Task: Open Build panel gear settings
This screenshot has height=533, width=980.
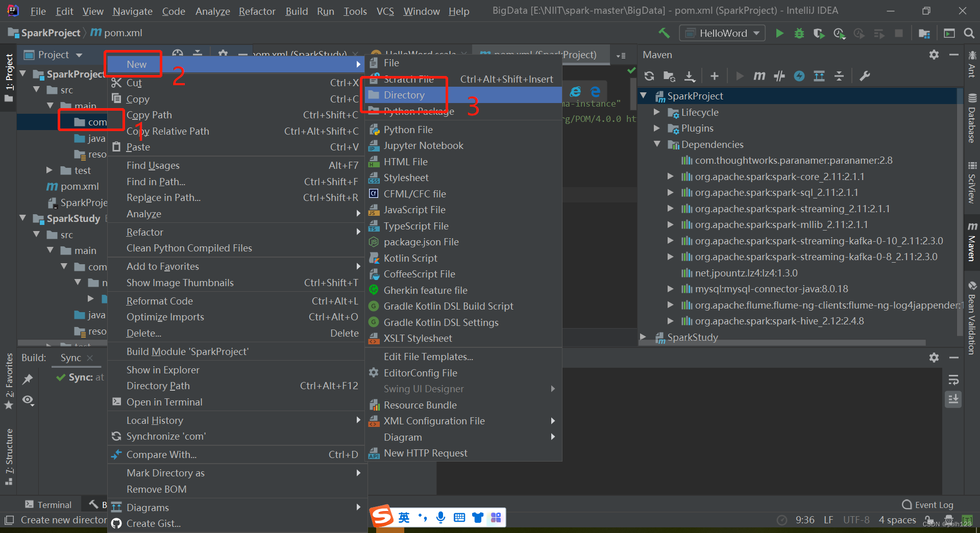Action: [934, 358]
